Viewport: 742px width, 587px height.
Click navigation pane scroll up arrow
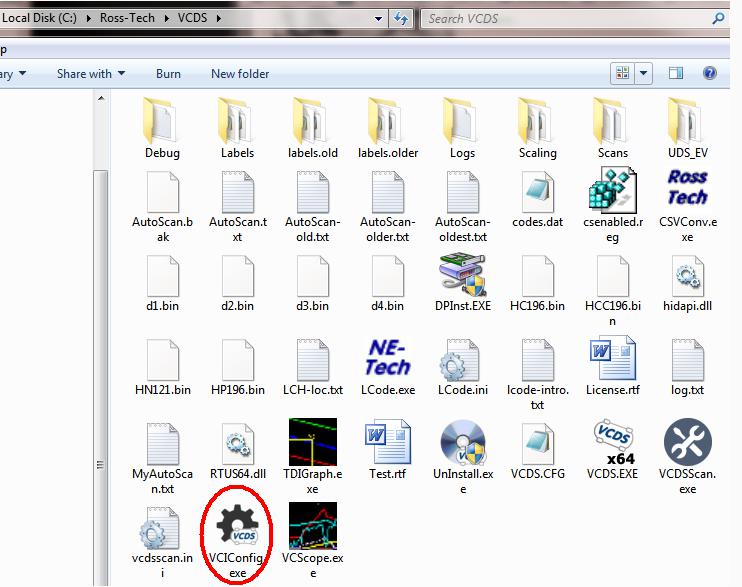tap(101, 98)
